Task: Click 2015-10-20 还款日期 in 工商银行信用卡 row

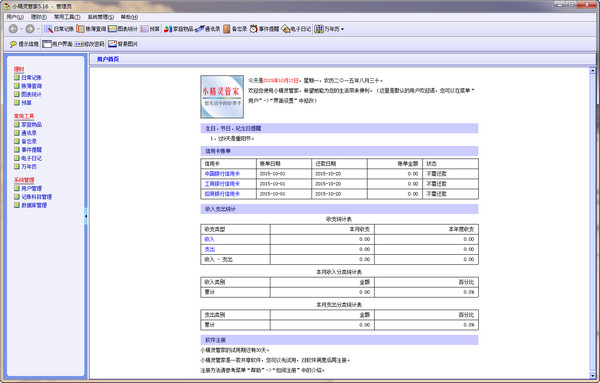Action: click(x=328, y=184)
